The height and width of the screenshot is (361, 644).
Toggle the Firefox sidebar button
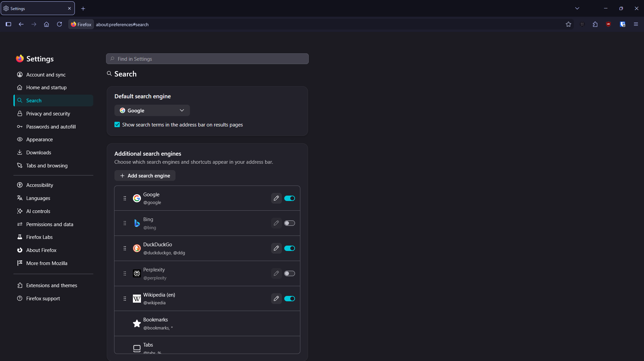8,24
